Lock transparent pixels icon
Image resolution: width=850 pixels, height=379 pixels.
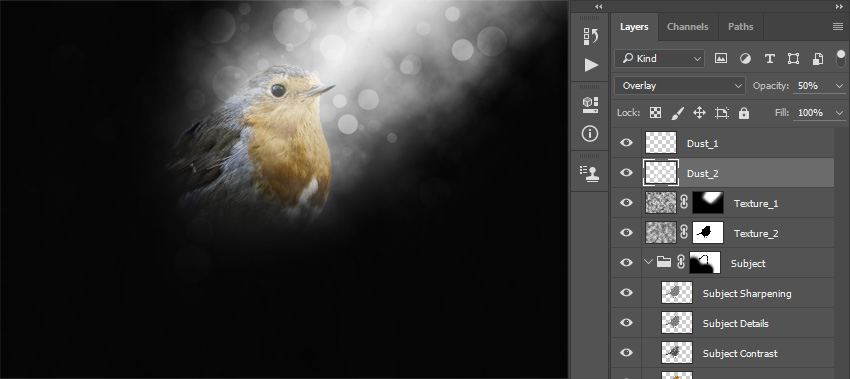coord(655,113)
